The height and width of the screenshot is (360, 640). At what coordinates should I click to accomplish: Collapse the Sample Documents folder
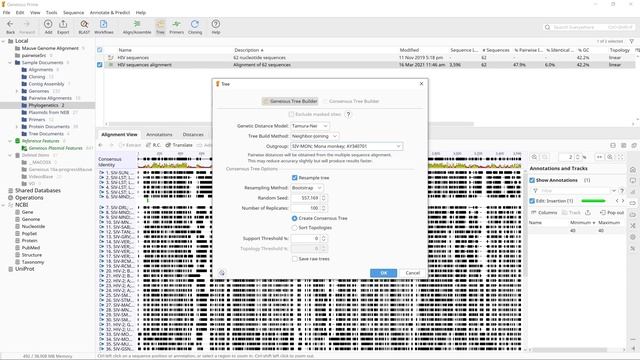pyautogui.click(x=10, y=62)
